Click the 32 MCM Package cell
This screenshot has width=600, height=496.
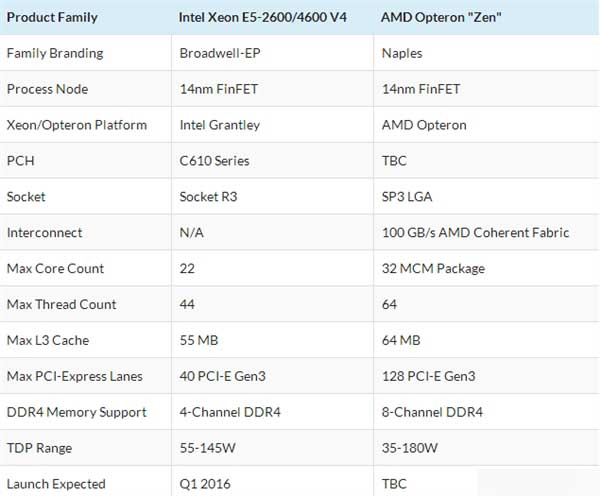(x=433, y=269)
